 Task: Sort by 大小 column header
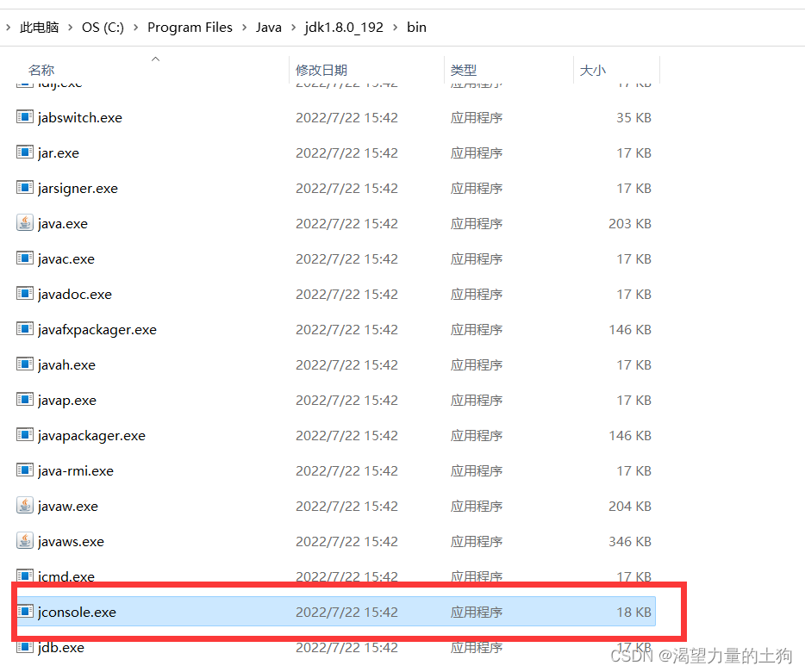tap(593, 70)
